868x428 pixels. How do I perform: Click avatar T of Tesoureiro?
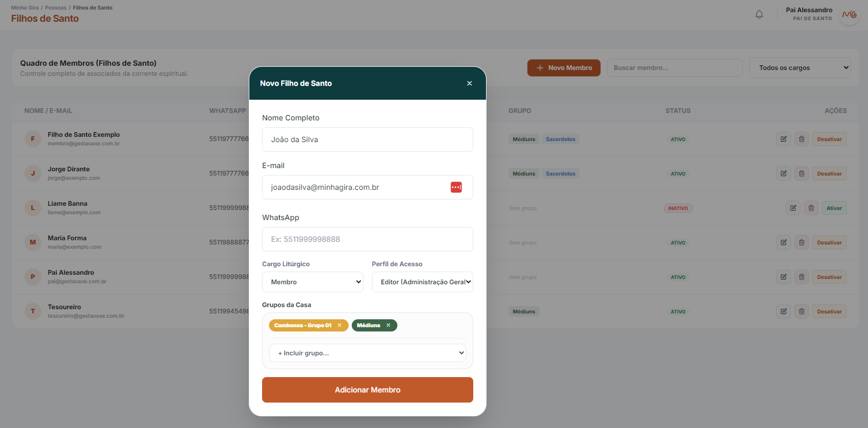[33, 311]
